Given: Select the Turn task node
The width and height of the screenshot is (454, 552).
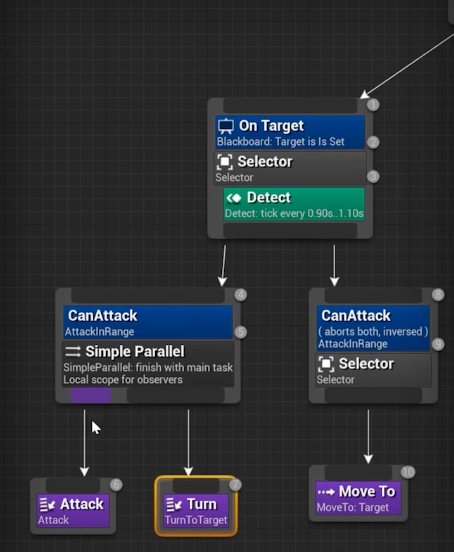Looking at the screenshot, I should point(196,510).
